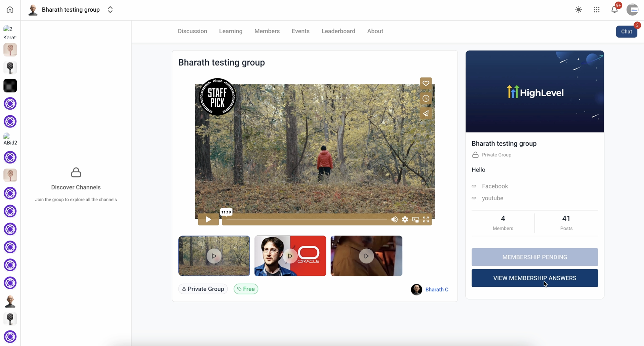The height and width of the screenshot is (346, 644).
Task: Toggle the light/dark theme sun icon
Action: point(578,10)
